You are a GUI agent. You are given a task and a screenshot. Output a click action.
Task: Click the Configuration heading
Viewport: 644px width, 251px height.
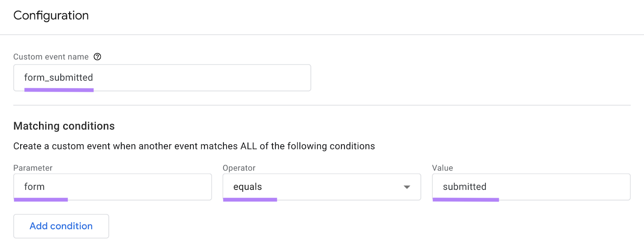[51, 15]
